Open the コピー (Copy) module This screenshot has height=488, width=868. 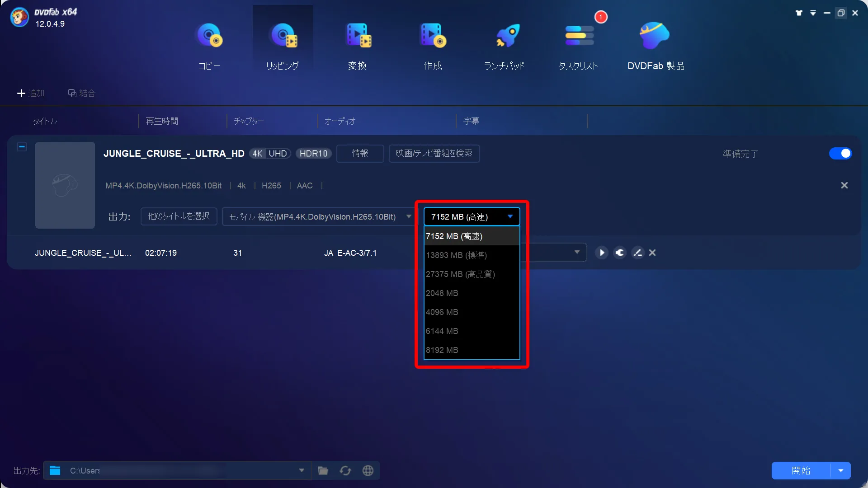click(209, 46)
